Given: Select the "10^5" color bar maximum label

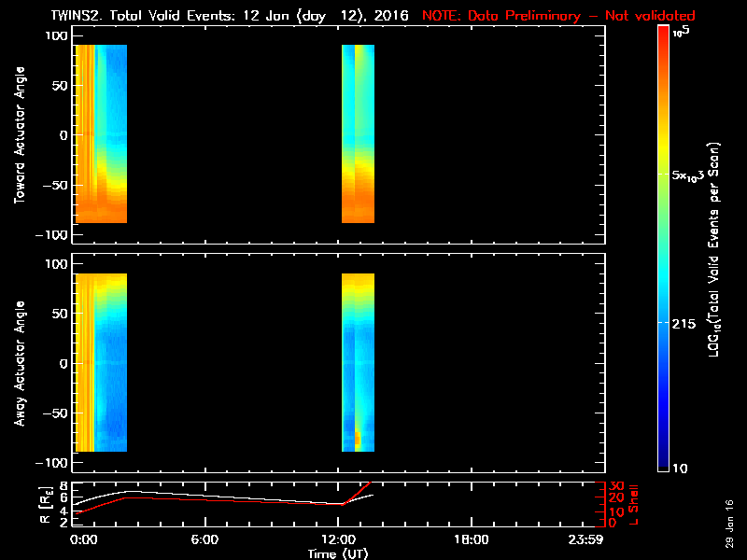Looking at the screenshot, I should tap(682, 32).
